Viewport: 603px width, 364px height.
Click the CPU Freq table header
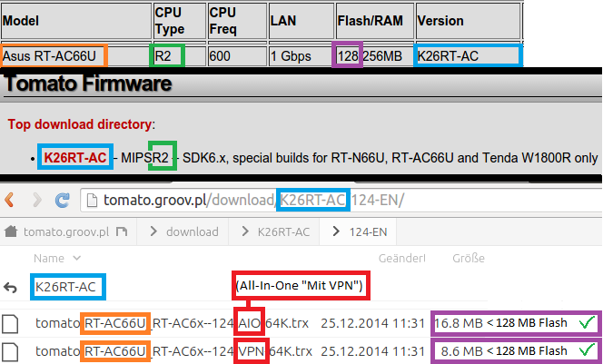tap(237, 21)
